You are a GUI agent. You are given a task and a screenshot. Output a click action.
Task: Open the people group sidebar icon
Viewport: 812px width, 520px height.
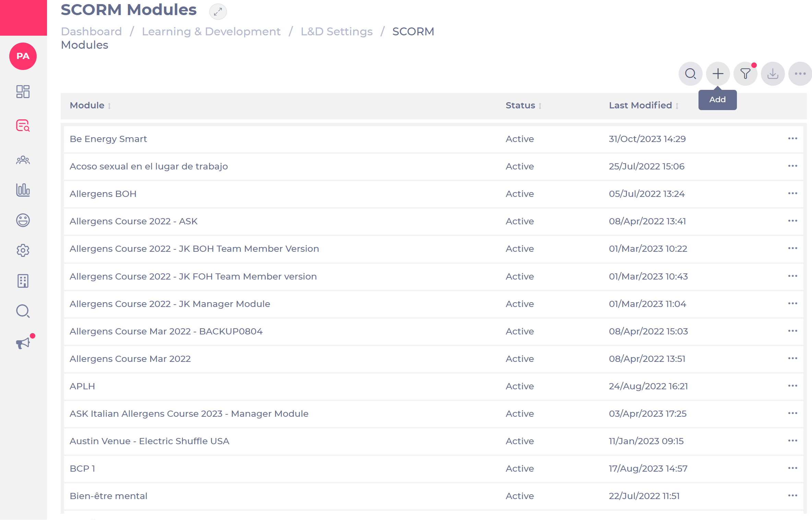click(x=23, y=160)
